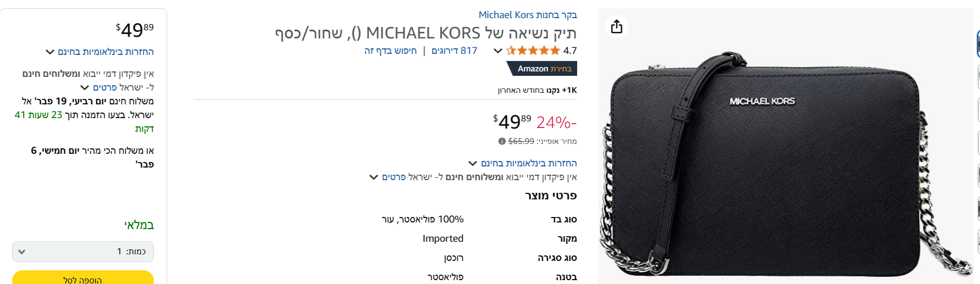
Task: Click the info icon beside the list price
Action: click(502, 141)
